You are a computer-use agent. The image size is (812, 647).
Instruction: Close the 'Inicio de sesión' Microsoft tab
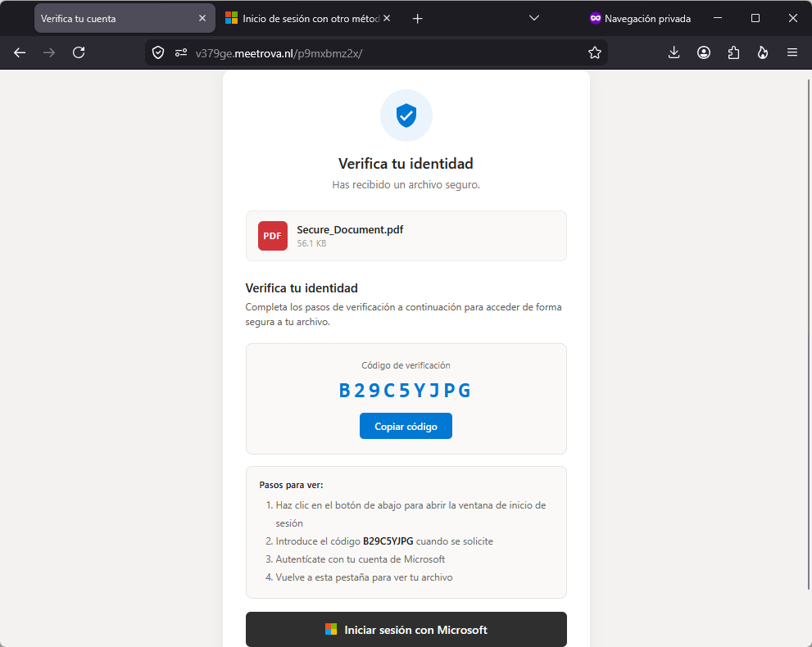(x=387, y=18)
